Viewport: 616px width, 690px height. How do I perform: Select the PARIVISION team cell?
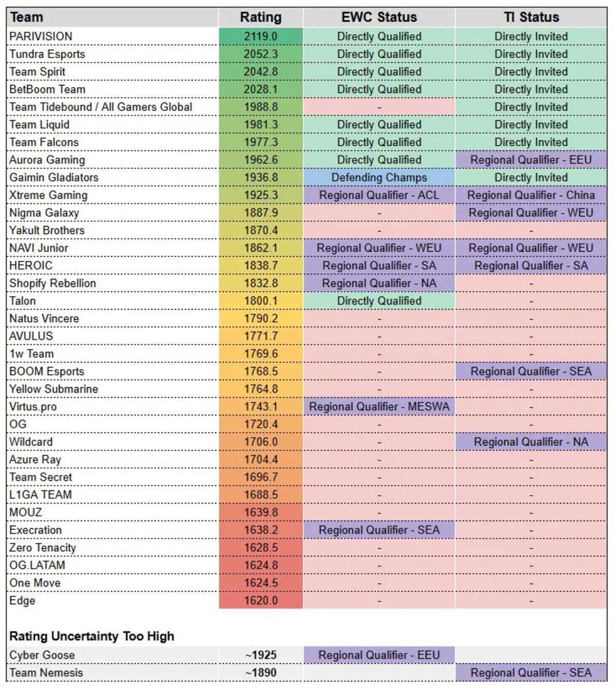pos(113,36)
